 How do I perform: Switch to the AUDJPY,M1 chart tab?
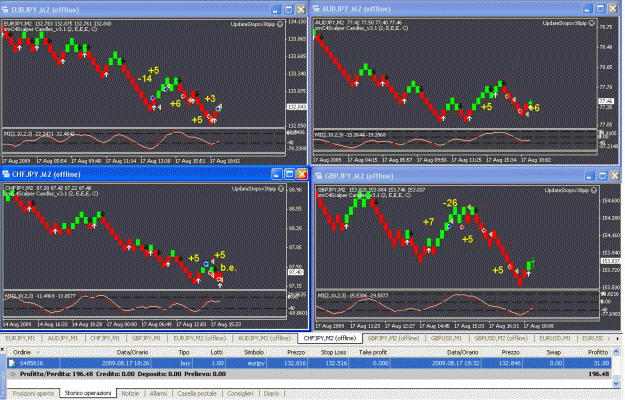click(x=63, y=338)
